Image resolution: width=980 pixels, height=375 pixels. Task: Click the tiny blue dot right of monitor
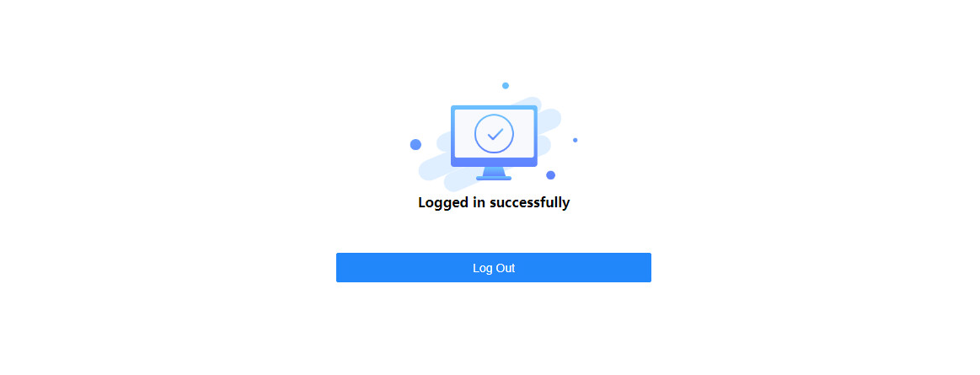[x=575, y=140]
